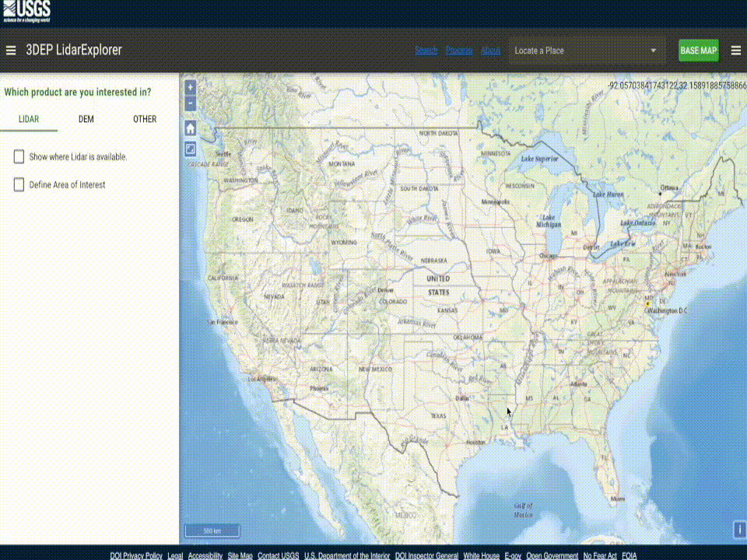Open the Accessibility footer link

[205, 555]
